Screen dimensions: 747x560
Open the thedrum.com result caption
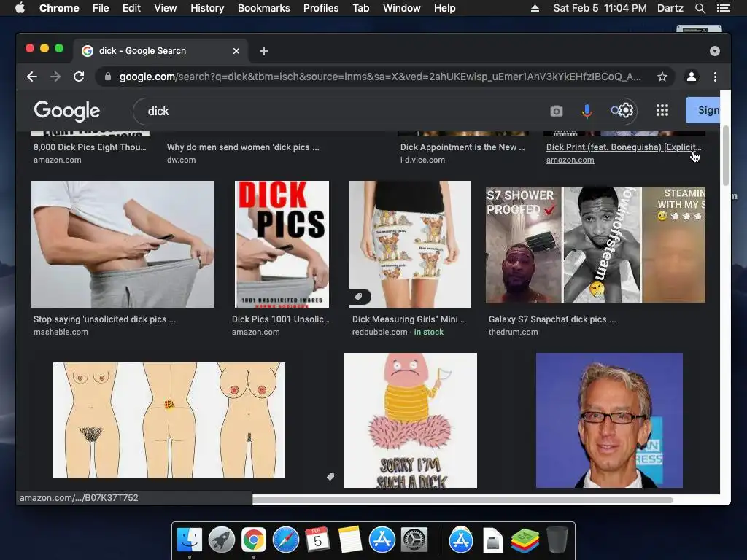coord(513,332)
